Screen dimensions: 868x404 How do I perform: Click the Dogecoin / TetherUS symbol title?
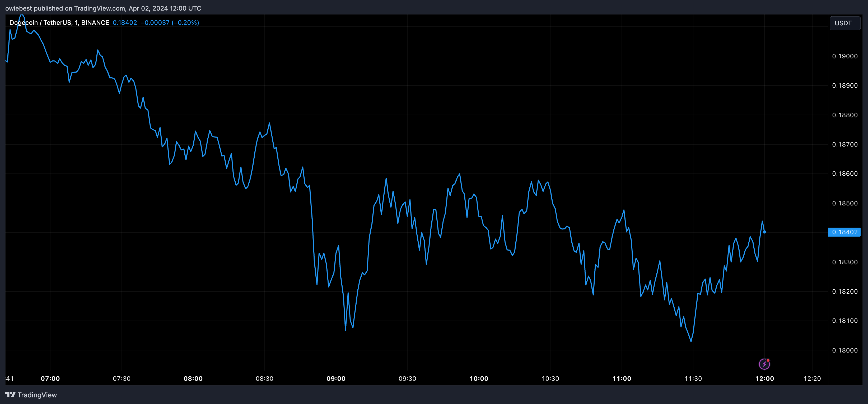click(59, 22)
